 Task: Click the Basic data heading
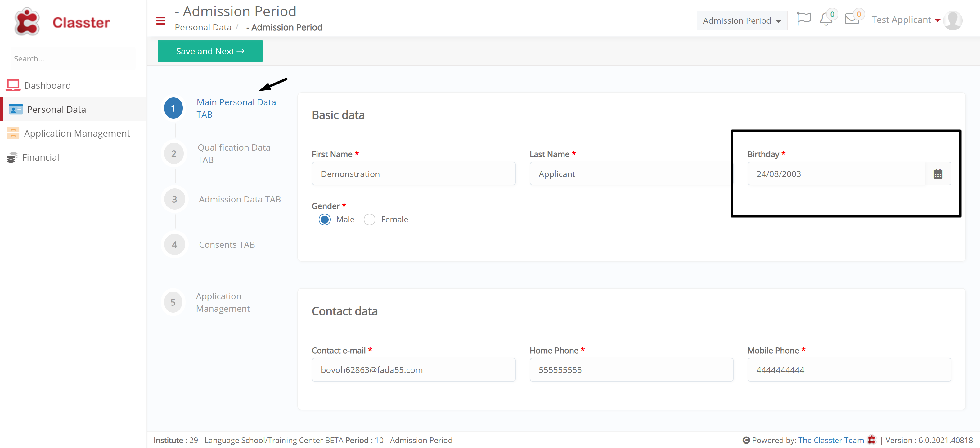[x=338, y=115]
